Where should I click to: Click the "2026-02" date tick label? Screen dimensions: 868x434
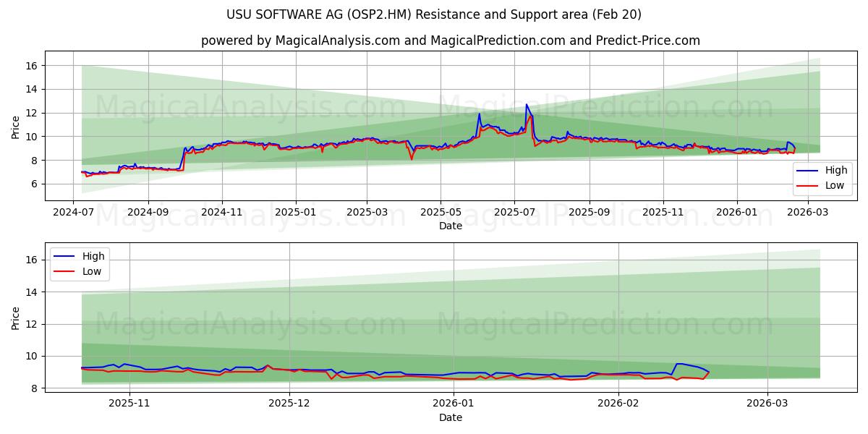click(620, 404)
